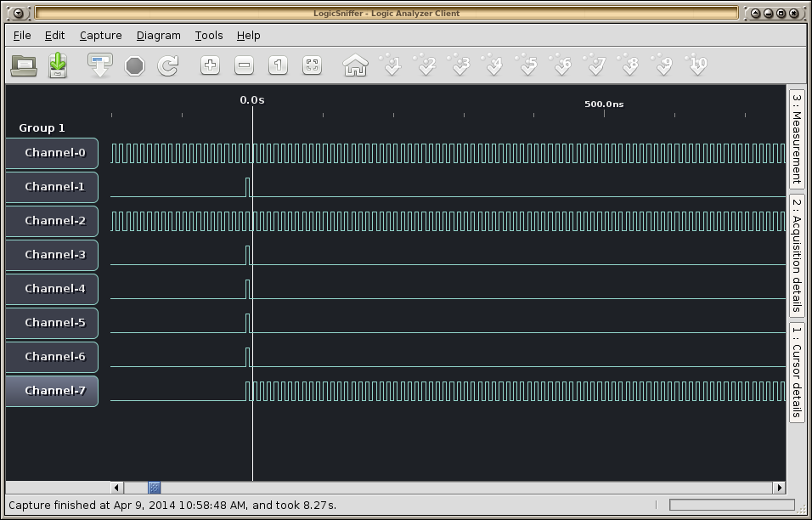812x520 pixels.
Task: Begin capture with the capture toolbar icon
Action: pos(100,65)
